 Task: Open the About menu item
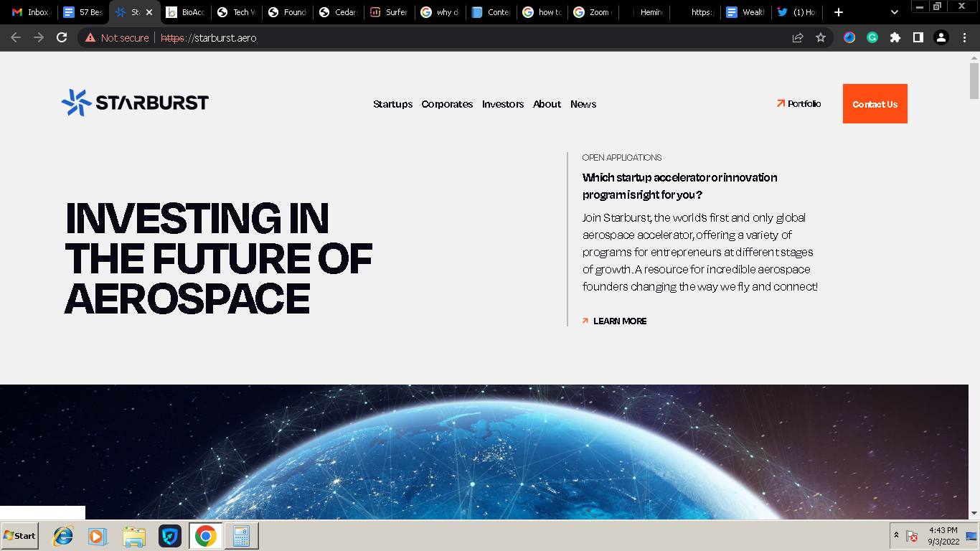point(547,104)
